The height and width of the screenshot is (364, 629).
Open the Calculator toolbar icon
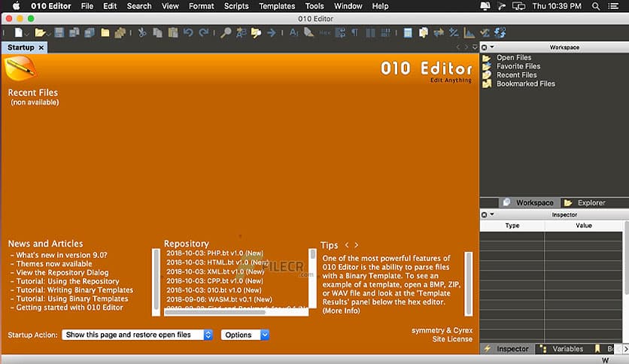pyautogui.click(x=408, y=33)
